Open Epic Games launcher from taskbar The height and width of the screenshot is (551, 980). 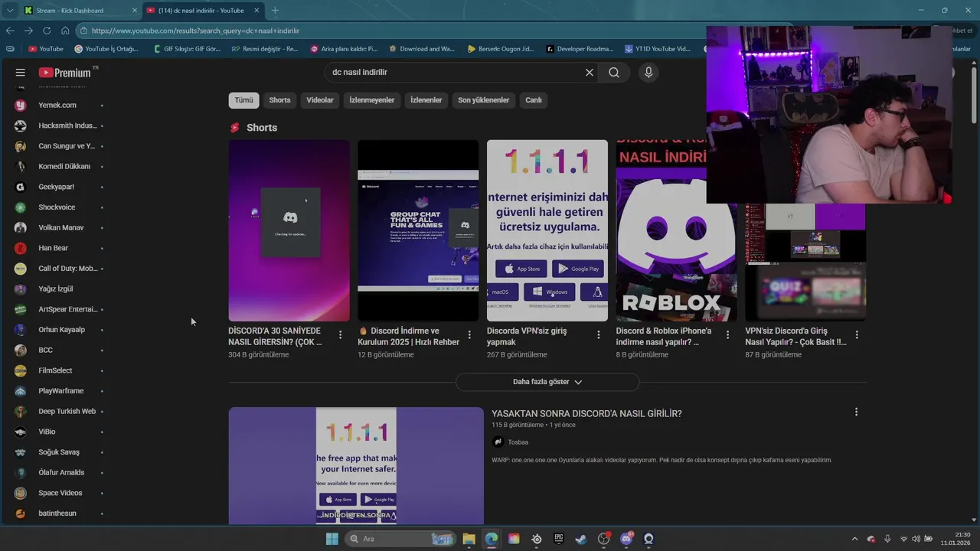click(559, 539)
